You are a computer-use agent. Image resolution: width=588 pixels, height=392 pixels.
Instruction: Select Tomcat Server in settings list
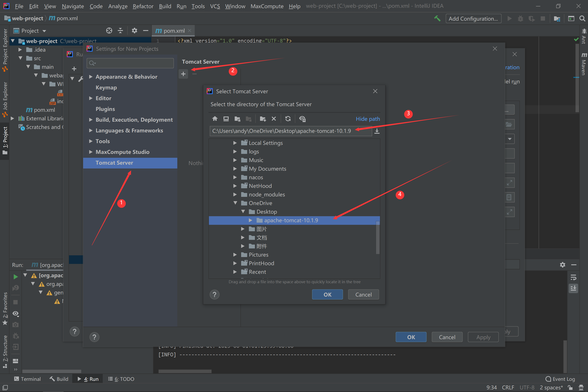tap(114, 163)
